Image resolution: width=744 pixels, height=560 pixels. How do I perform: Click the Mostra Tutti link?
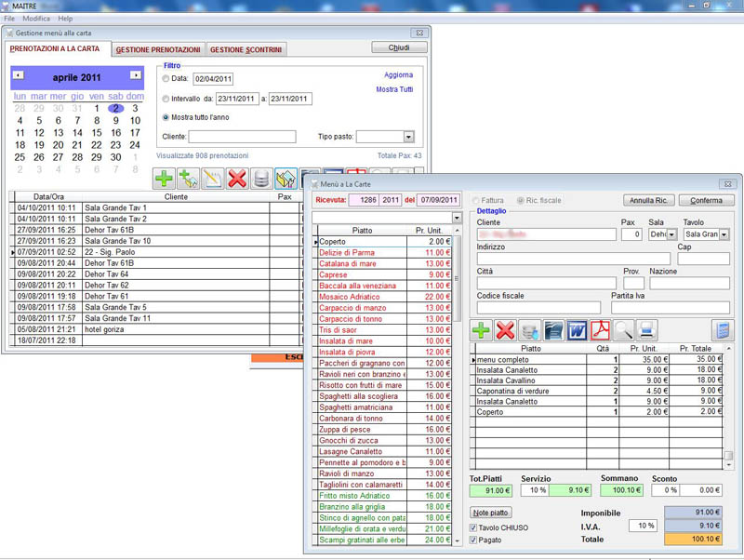pos(394,90)
